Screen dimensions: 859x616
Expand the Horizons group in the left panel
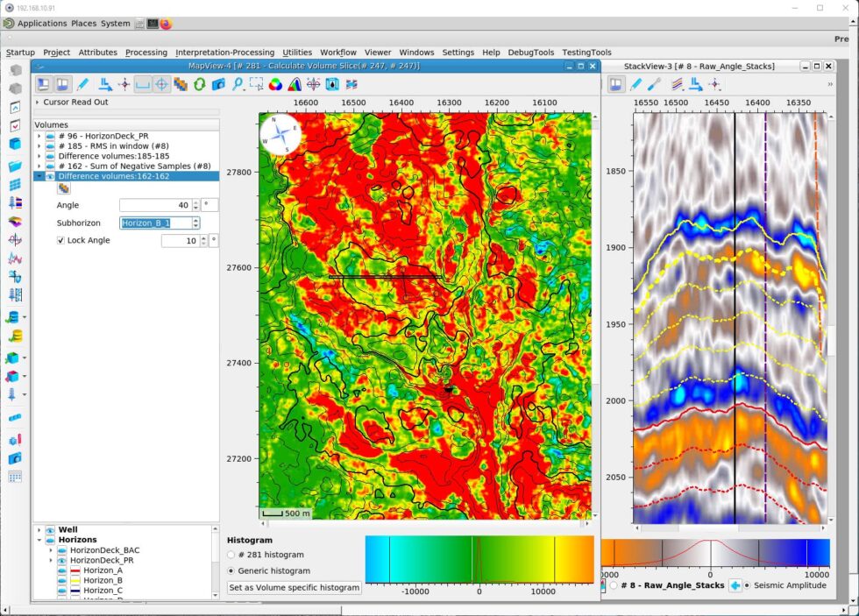click(x=39, y=539)
